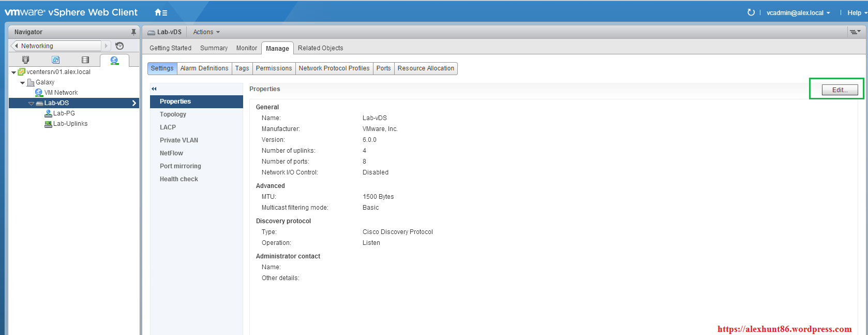868x335 pixels.
Task: Collapse the vcentersrv01.alex.local tree node
Action: click(13, 72)
